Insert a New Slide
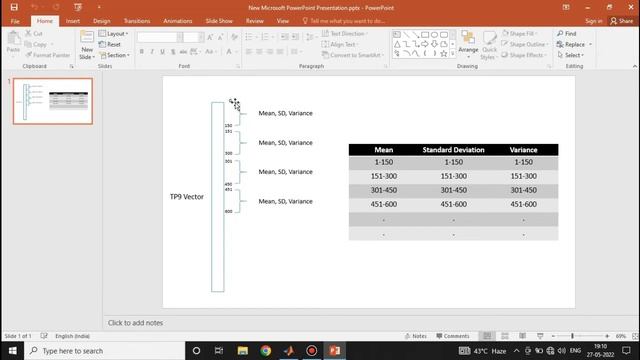The height and width of the screenshot is (360, 640). coord(87,45)
